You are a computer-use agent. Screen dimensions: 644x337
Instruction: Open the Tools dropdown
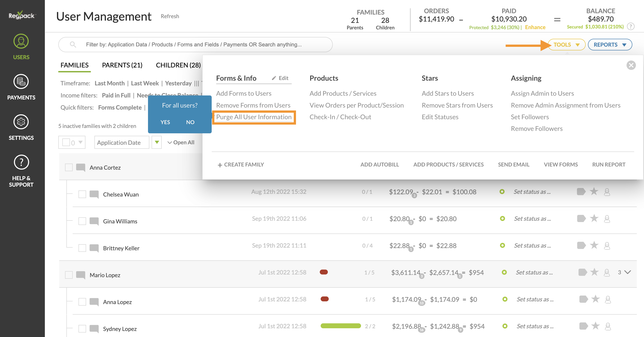566,44
